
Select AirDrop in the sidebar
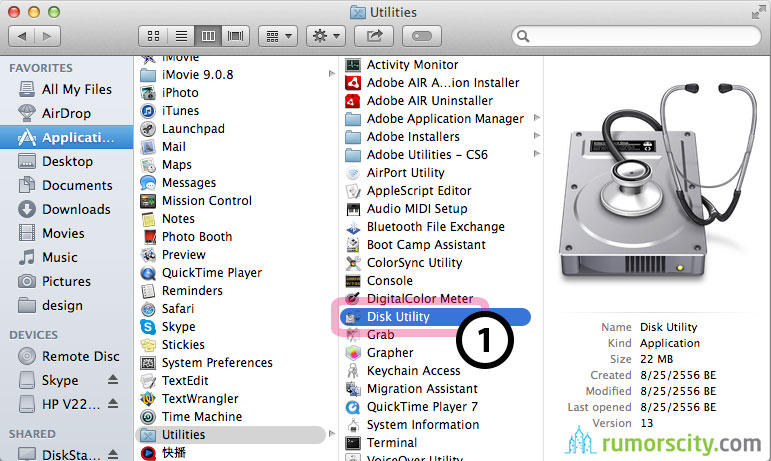click(66, 114)
